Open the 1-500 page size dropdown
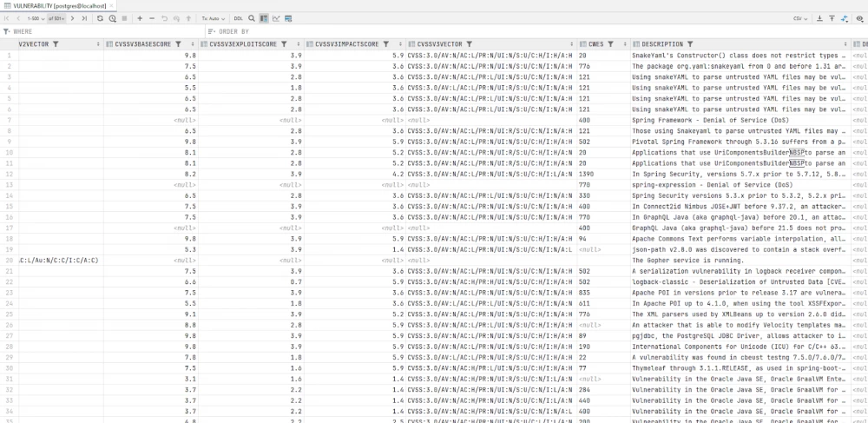Viewport: 868px width, 423px height. pos(36,17)
